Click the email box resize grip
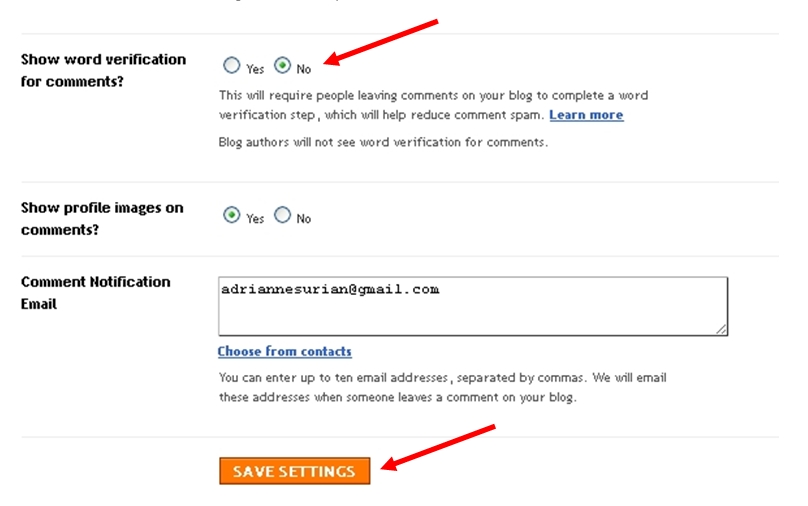Screen dimensions: 808x506 (x=720, y=328)
